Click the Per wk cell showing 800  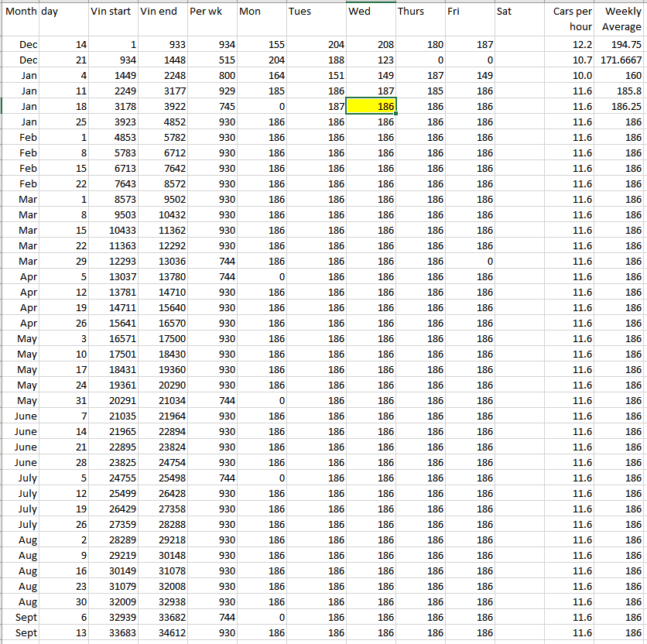(x=211, y=75)
